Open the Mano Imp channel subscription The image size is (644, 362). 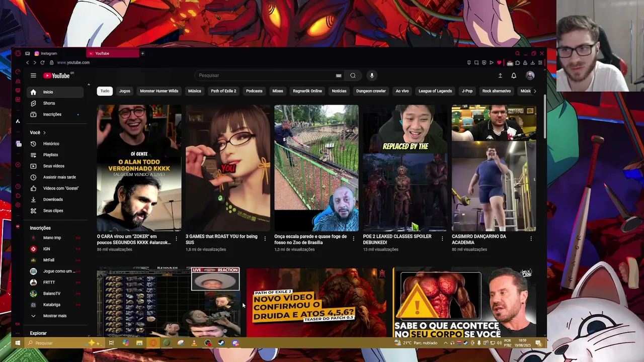(x=55, y=238)
